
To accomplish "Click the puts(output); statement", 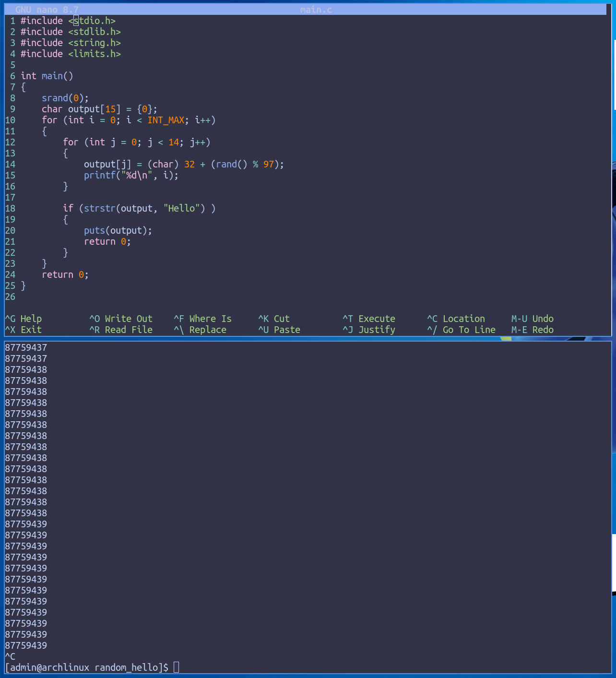I will point(118,230).
